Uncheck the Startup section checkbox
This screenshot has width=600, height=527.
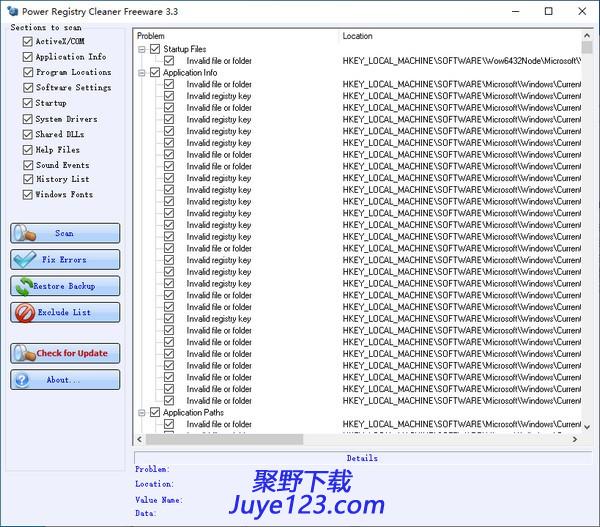point(28,103)
